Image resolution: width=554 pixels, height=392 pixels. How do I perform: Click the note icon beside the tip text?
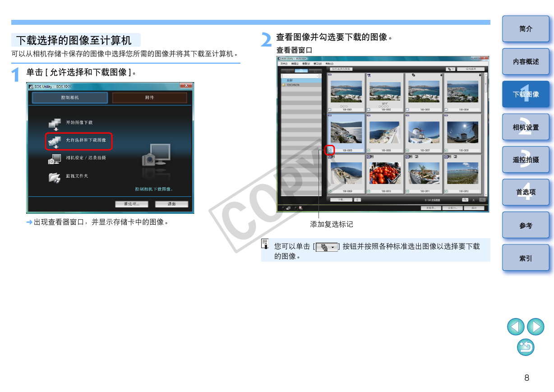[x=265, y=244]
